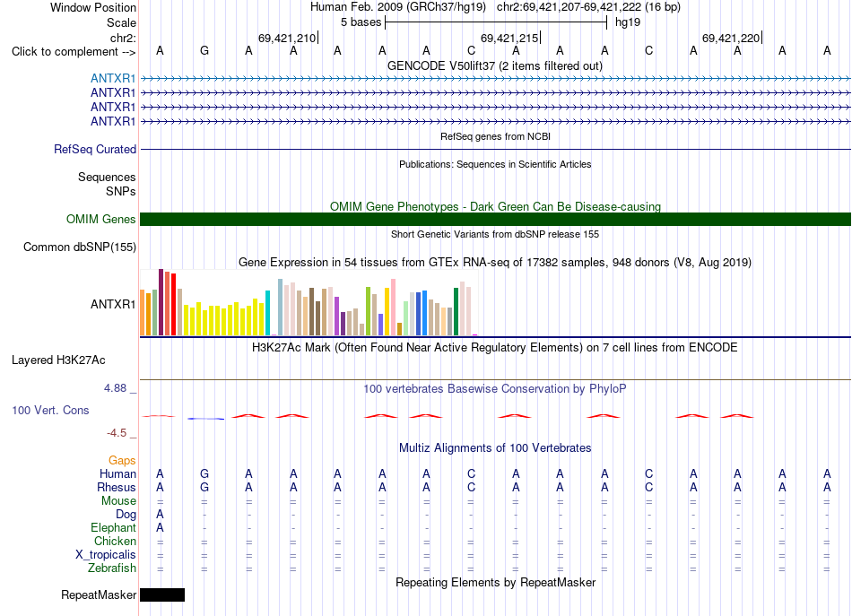Click 'OMIM Gene Phenotypes' green title
Image resolution: width=852 pixels, height=616 pixels.
495,207
